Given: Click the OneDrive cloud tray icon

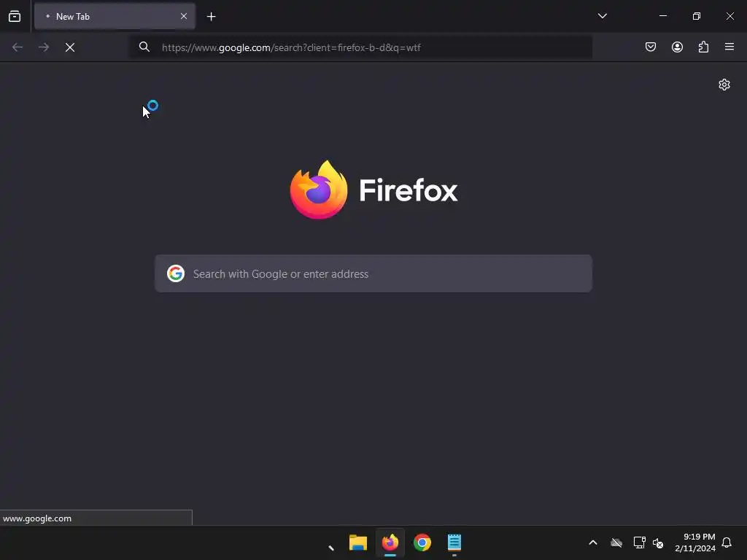Looking at the screenshot, I should (x=616, y=542).
